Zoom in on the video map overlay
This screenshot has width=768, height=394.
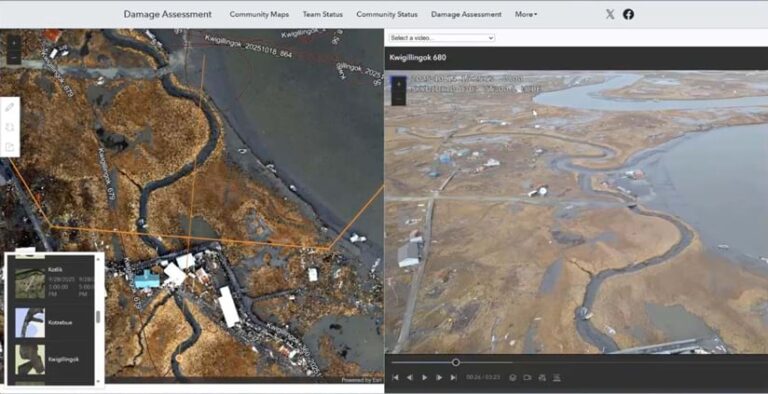pos(399,84)
